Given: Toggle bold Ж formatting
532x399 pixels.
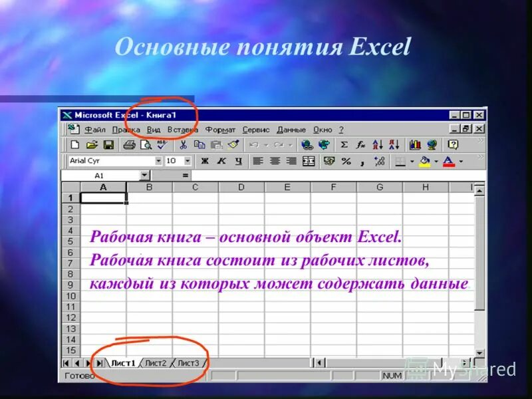Looking at the screenshot, I should [x=205, y=161].
